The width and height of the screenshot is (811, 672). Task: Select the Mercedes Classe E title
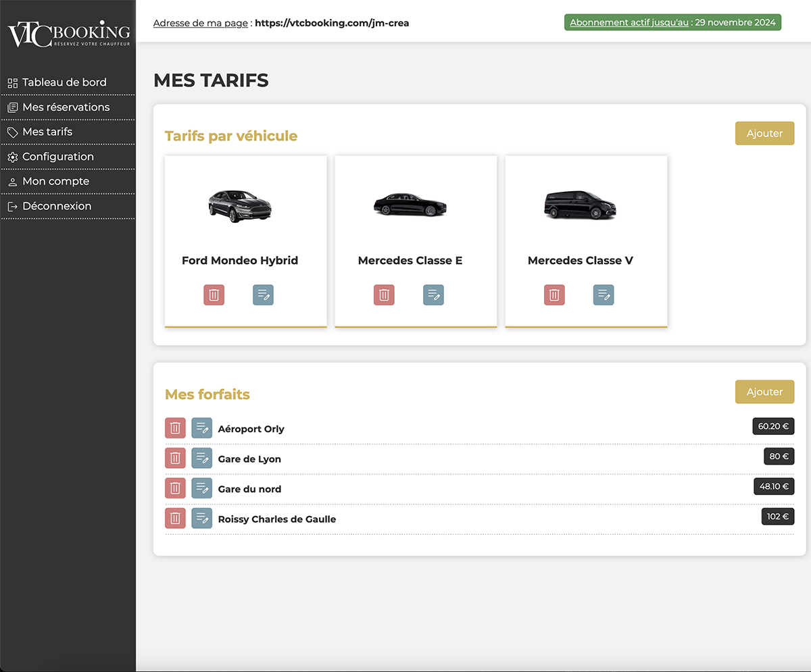tap(410, 261)
